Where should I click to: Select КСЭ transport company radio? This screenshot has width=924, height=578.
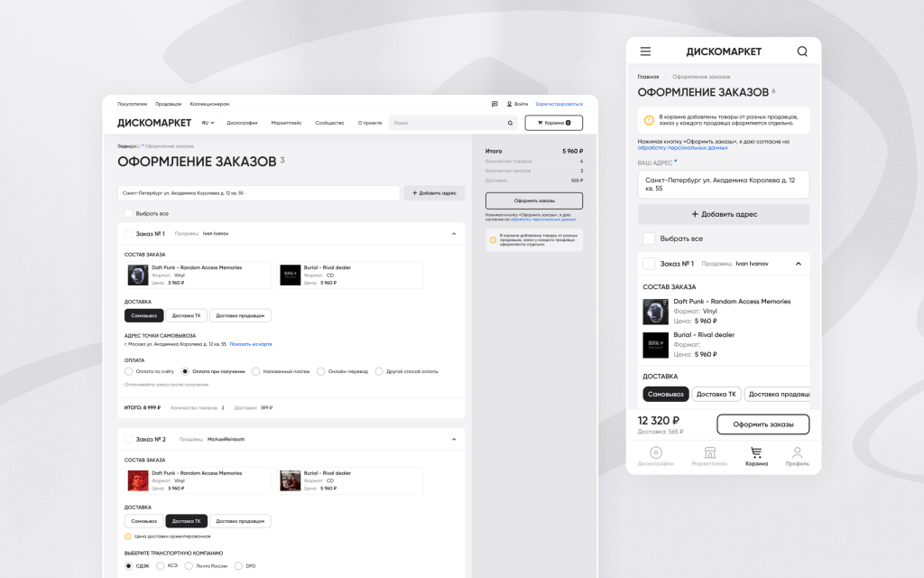point(161,565)
